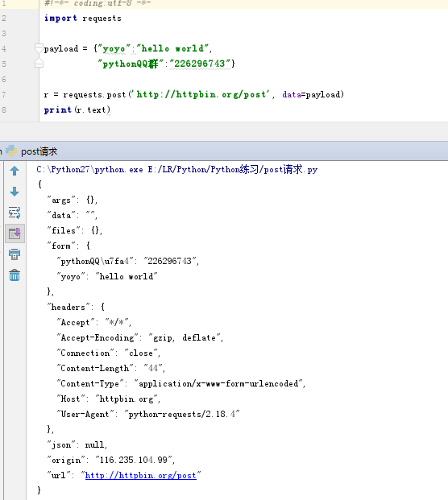Click the "226296743" string in the editor
The image size is (448, 500).
point(201,64)
